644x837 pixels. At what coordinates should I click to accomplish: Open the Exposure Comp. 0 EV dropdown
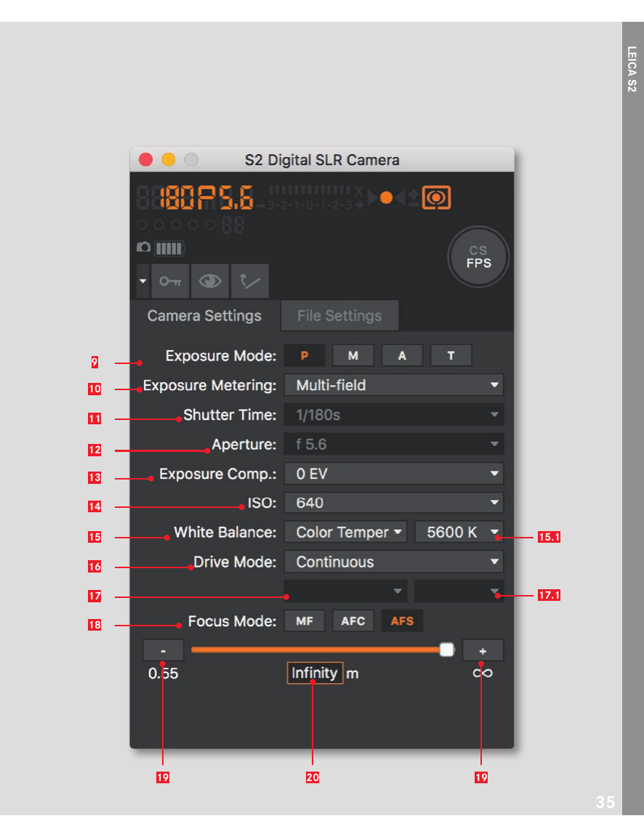(393, 474)
